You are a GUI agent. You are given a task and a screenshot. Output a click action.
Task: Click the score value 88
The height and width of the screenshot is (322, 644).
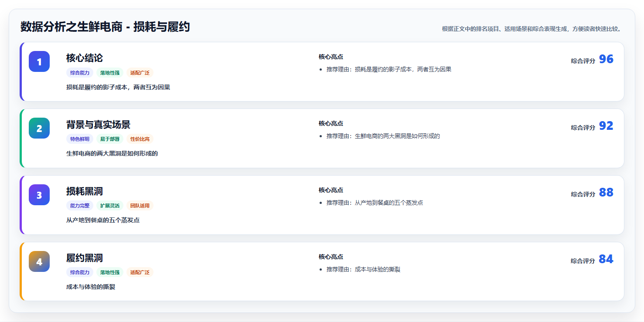[606, 193]
